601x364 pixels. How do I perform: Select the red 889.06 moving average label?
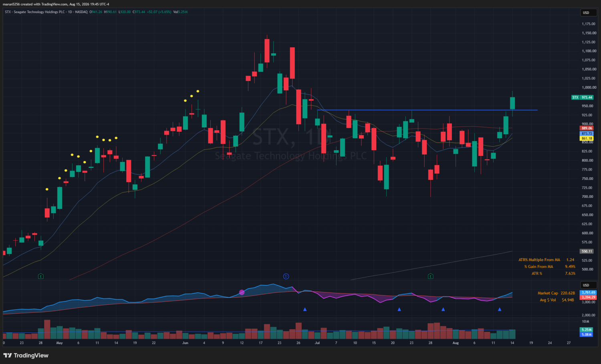click(x=587, y=129)
